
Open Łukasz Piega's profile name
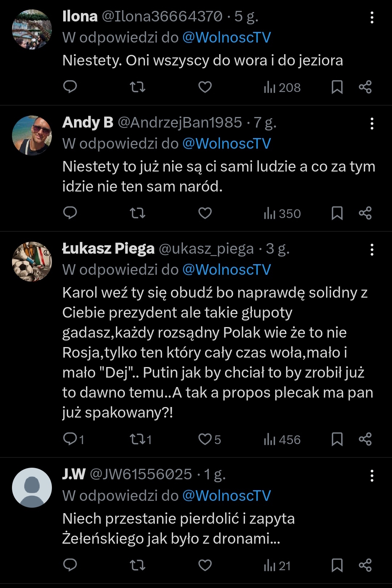tap(109, 249)
